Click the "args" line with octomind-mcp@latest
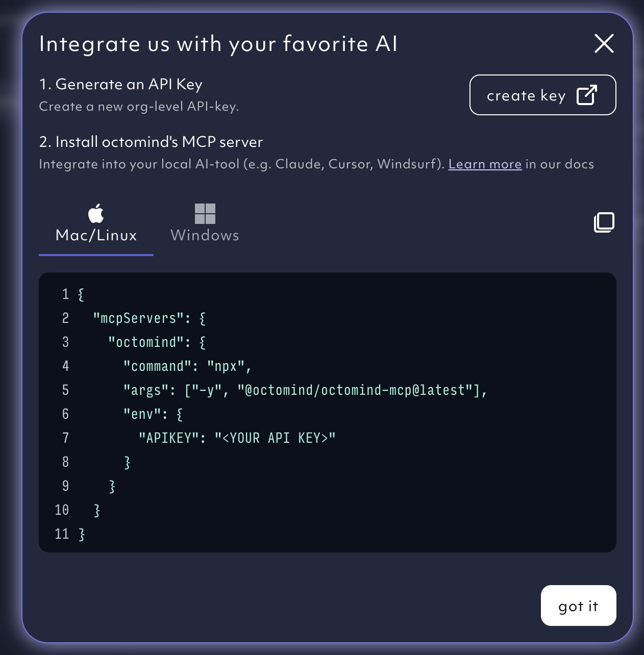 [305, 390]
